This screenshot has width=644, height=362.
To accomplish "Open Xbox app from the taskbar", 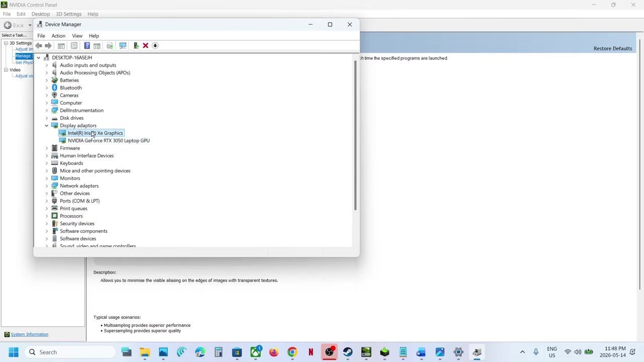I will [x=256, y=352].
